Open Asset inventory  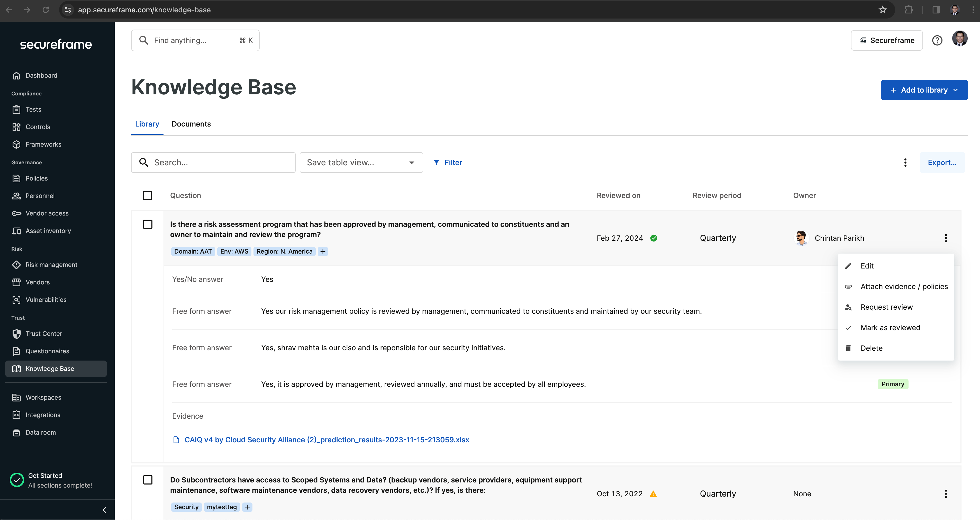tap(48, 231)
